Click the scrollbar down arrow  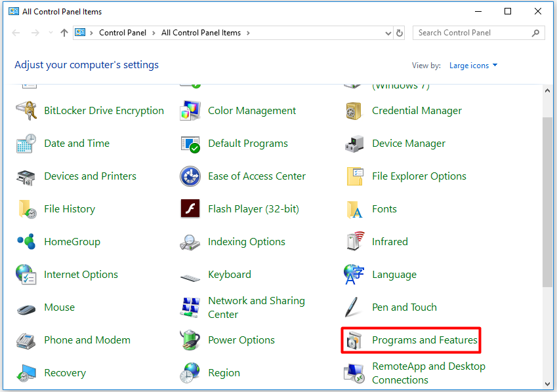tap(547, 384)
